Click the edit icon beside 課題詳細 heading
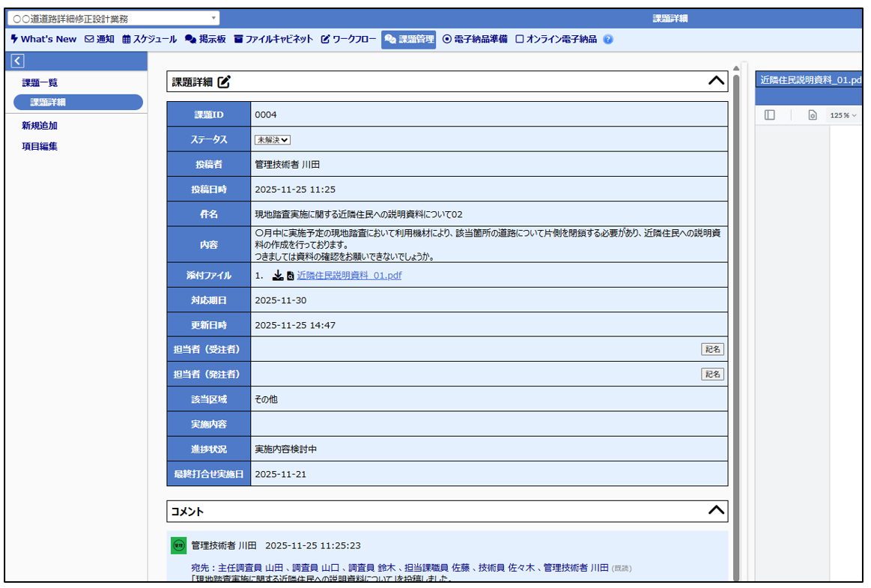This screenshot has width=871, height=588. 224,82
